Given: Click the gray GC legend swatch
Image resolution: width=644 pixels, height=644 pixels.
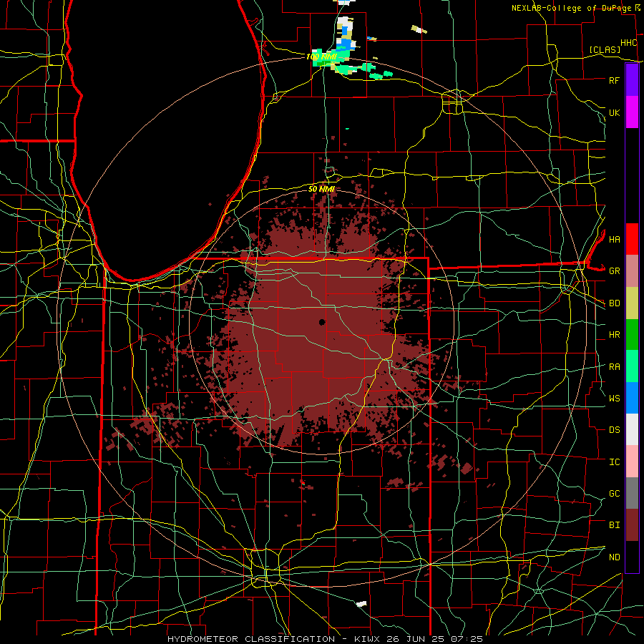Looking at the screenshot, I should tap(632, 493).
